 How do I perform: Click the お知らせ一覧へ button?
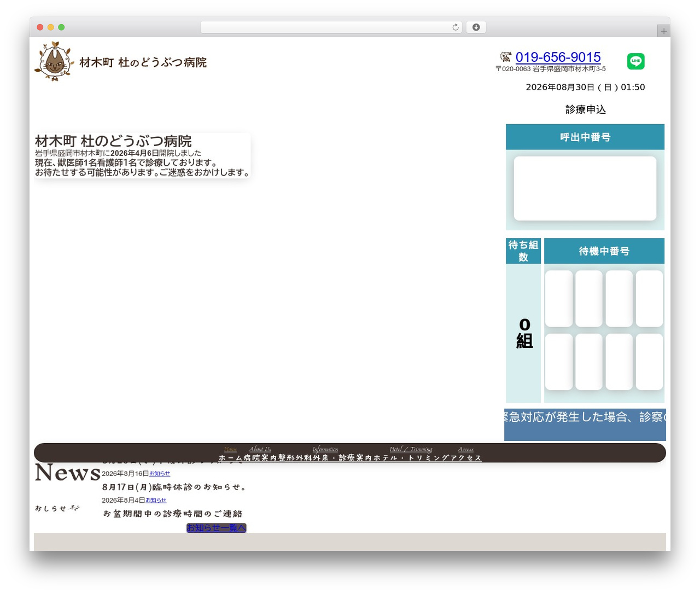coord(217,527)
